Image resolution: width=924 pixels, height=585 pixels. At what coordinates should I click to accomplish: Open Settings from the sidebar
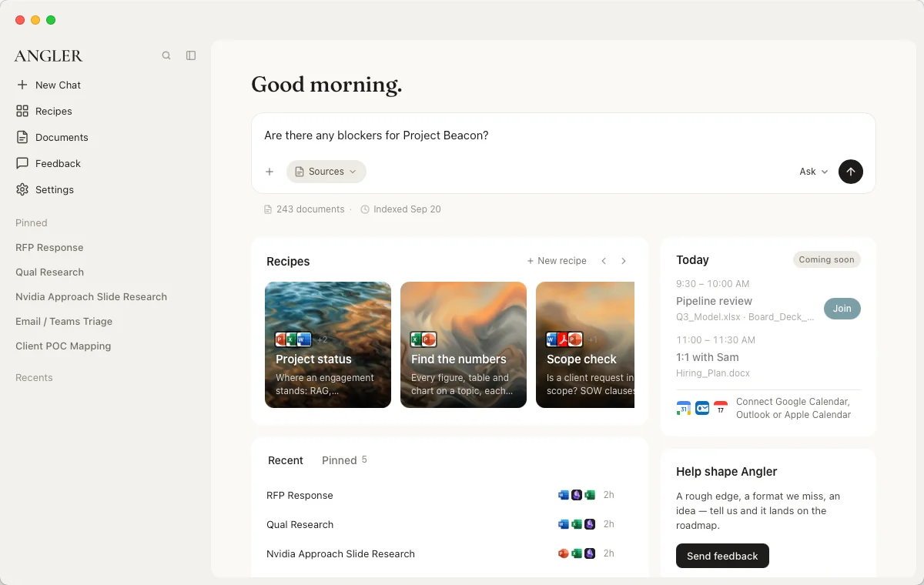click(45, 189)
